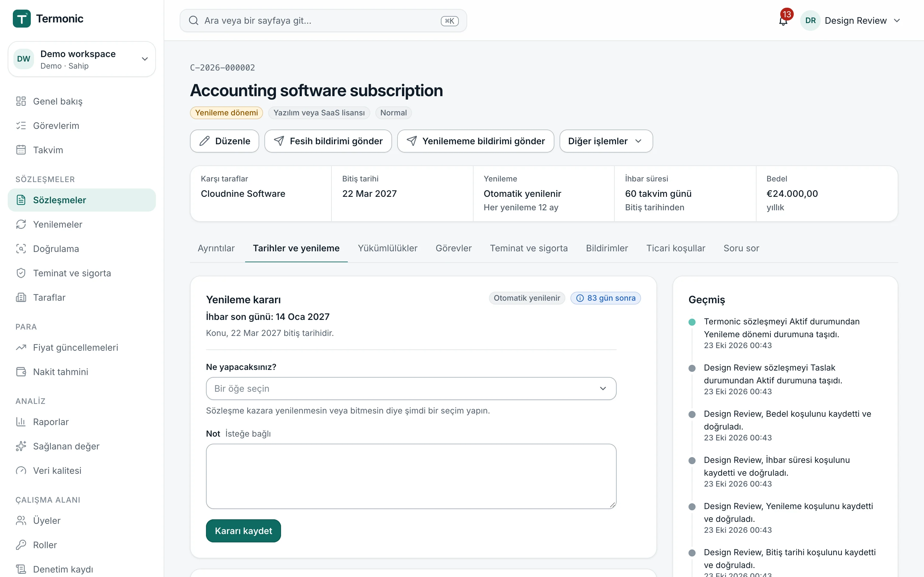Click the Roller key icon
The height and width of the screenshot is (577, 924).
(21, 545)
